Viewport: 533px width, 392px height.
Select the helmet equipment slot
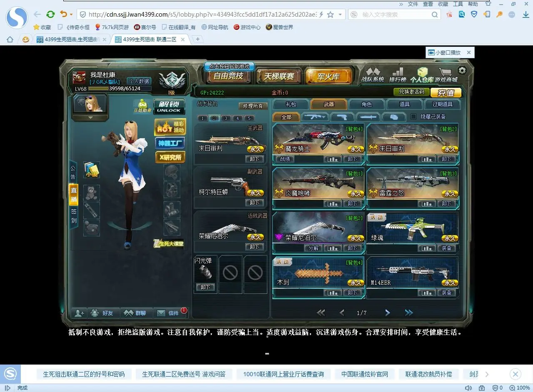click(x=172, y=172)
